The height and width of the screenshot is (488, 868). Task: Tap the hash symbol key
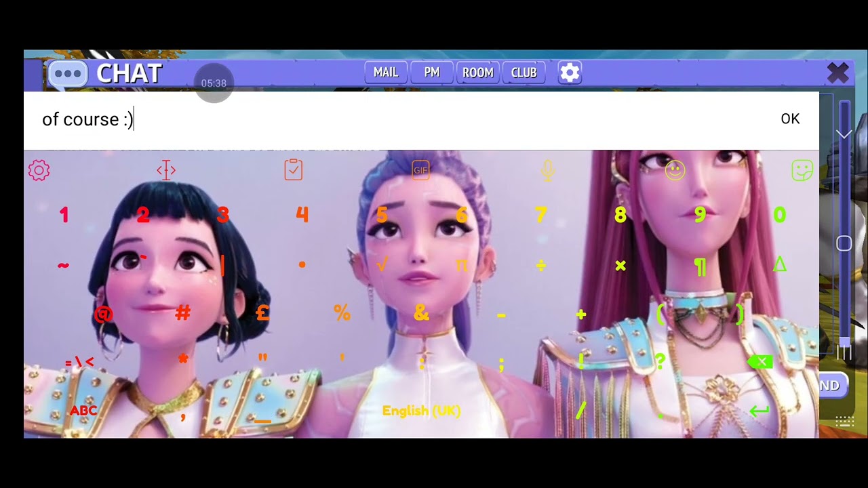tap(183, 313)
